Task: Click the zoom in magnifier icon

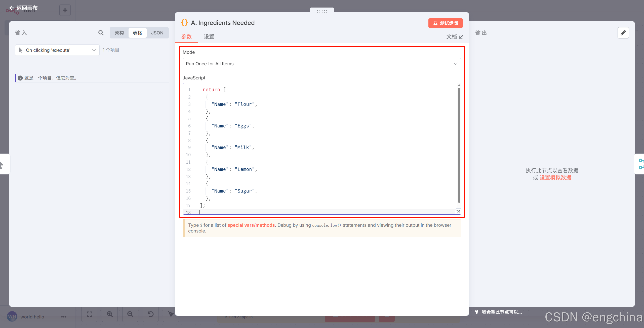Action: coord(110,314)
